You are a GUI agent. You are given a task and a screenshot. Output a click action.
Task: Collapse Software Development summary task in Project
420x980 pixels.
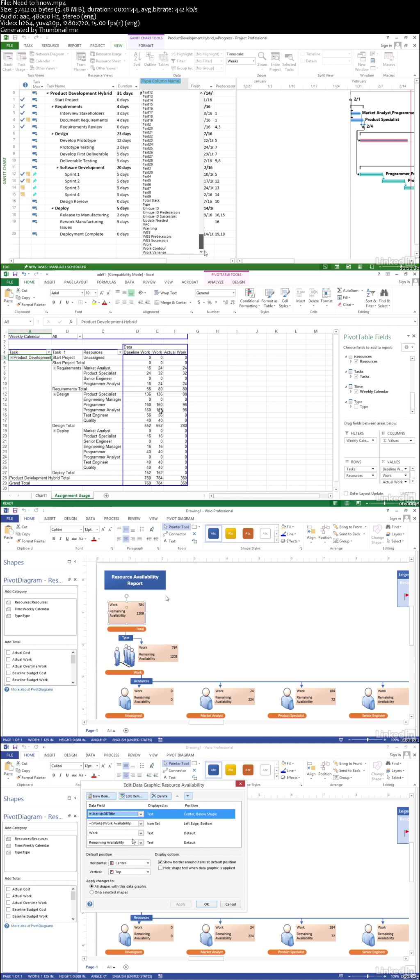pyautogui.click(x=57, y=168)
